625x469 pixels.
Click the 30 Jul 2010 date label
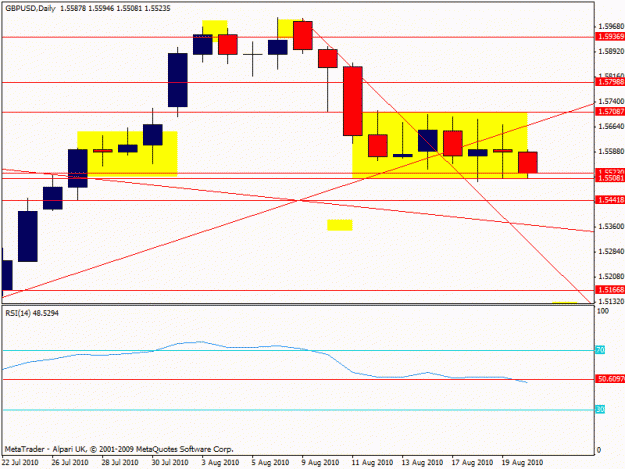pyautogui.click(x=170, y=462)
